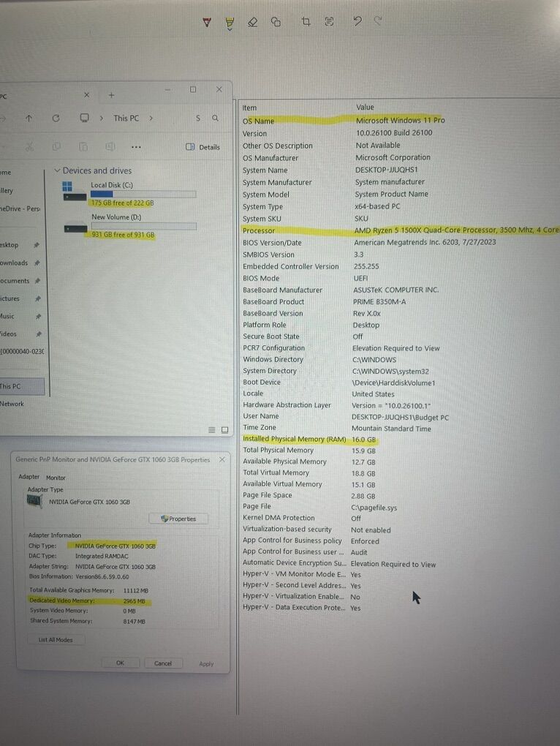Screen dimensions: 560x746
Task: Switch to large thumbnails view at bottom right
Action: coord(224,429)
